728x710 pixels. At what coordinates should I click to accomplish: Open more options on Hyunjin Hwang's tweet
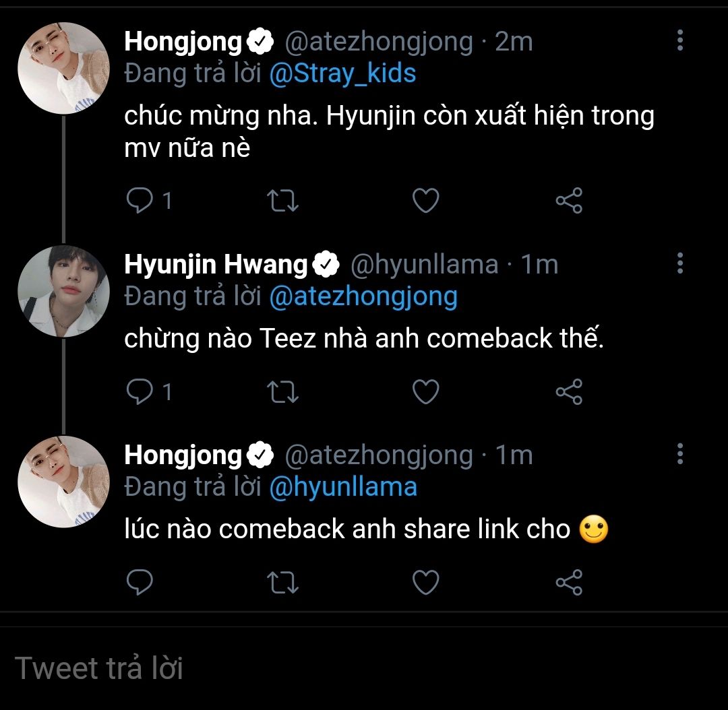pos(679,263)
